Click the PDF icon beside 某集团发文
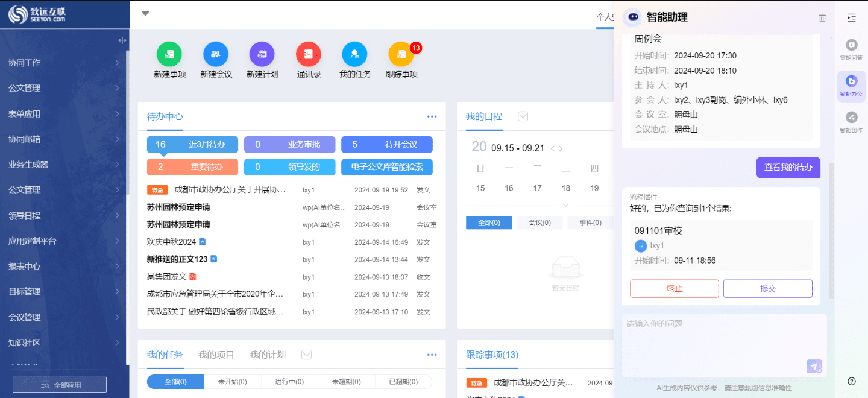Image resolution: width=868 pixels, height=398 pixels. [193, 276]
